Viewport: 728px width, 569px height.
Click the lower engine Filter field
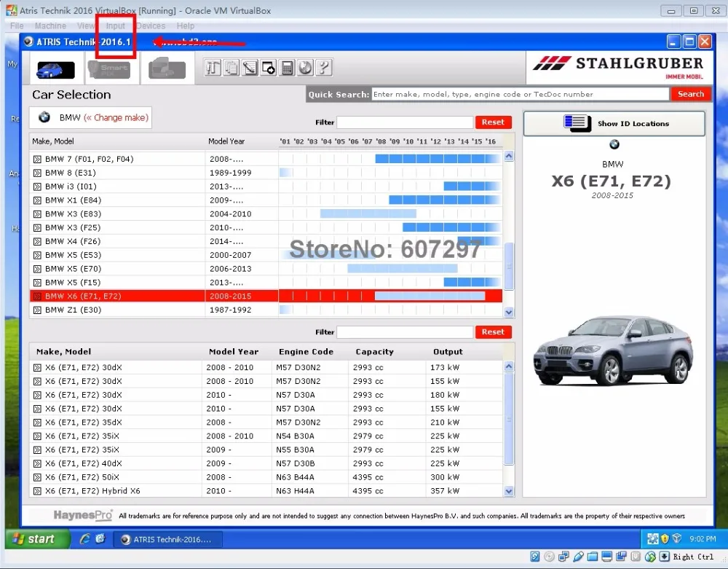(x=404, y=332)
